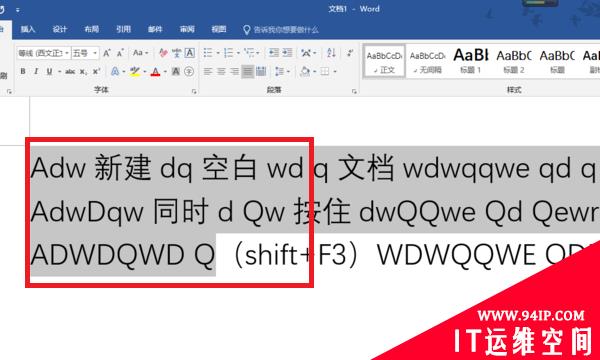Expand underline style dropdown arrow
600x360 pixels.
pyautogui.click(x=59, y=72)
